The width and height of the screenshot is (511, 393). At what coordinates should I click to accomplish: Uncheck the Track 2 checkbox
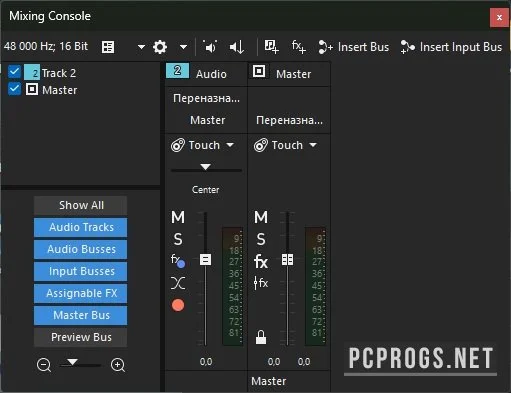pos(14,72)
